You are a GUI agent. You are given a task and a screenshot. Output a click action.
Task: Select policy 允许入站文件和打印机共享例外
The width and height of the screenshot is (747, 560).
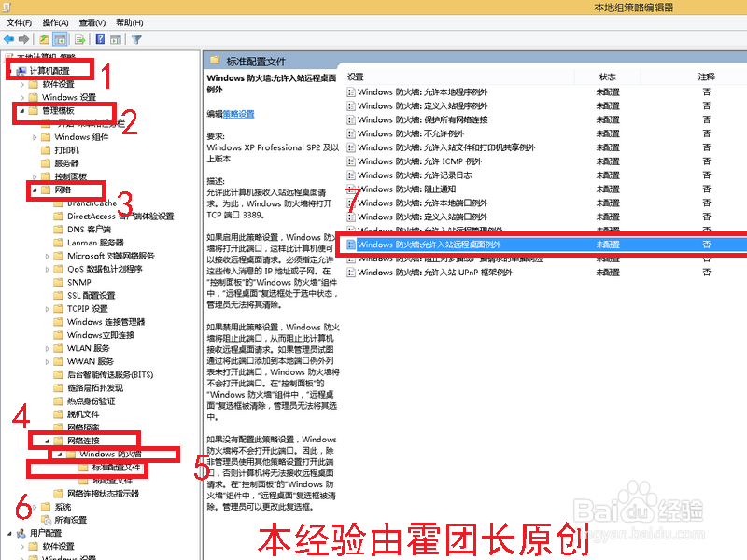click(x=446, y=147)
